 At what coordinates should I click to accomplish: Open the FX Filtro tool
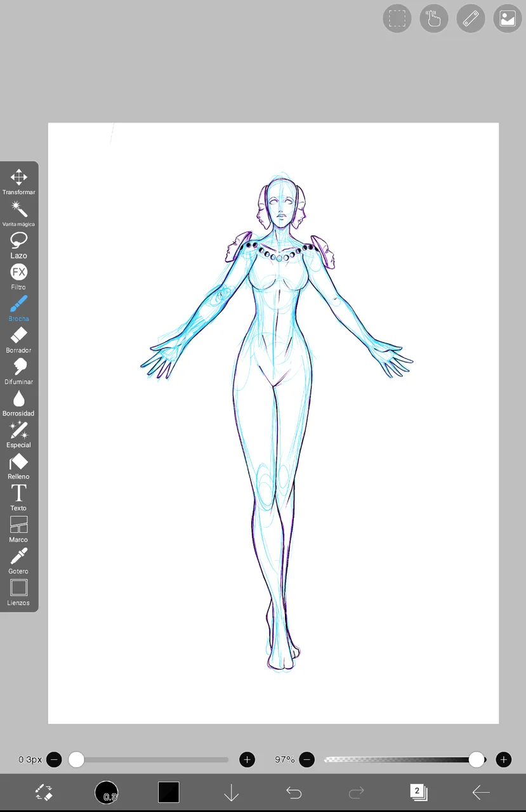(x=18, y=277)
